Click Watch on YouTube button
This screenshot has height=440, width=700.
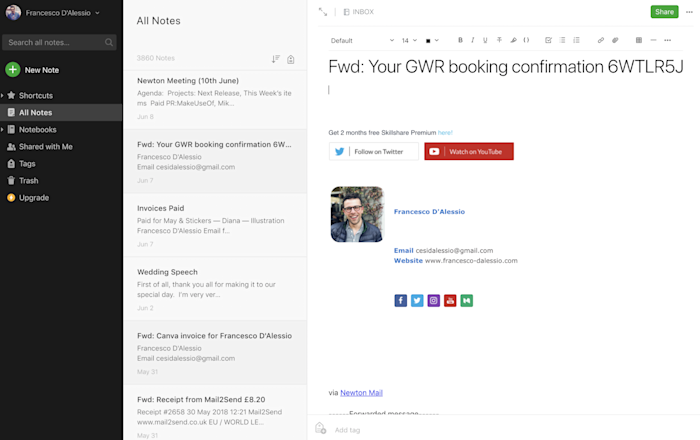click(x=469, y=151)
